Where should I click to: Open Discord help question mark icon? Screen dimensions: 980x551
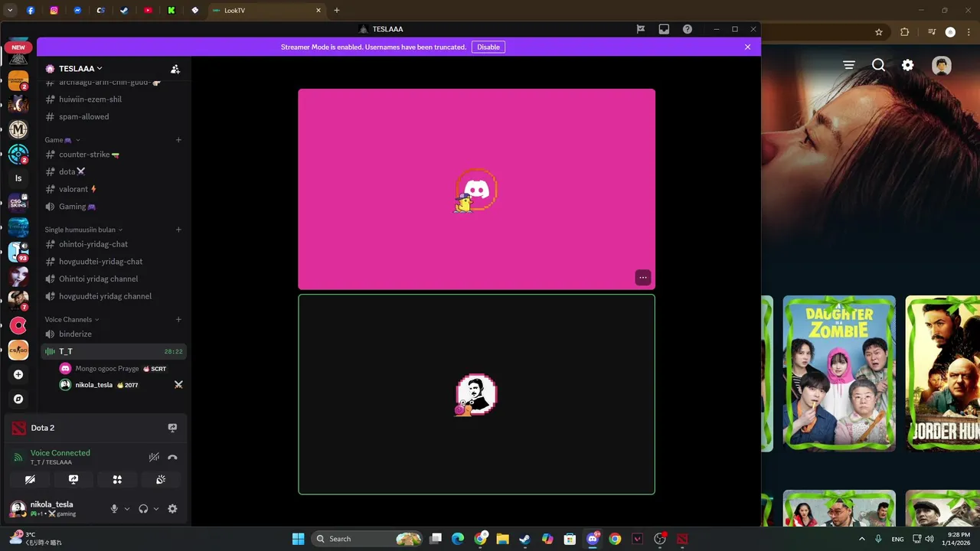coord(688,29)
